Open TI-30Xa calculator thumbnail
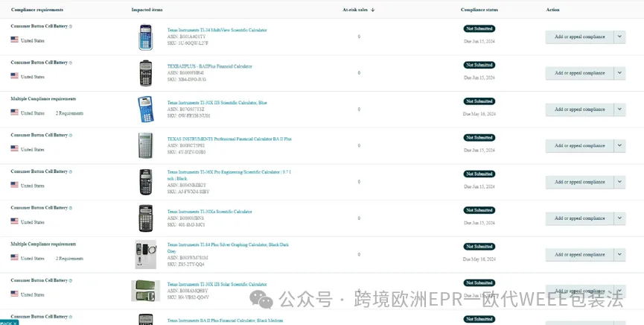Screen dimensions: 644x325 pyautogui.click(x=145, y=218)
